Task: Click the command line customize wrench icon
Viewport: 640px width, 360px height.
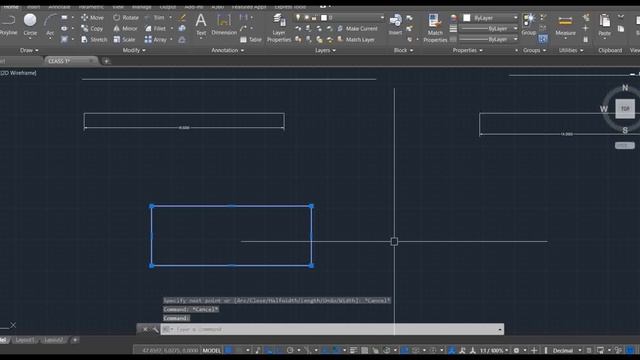Action: point(155,329)
